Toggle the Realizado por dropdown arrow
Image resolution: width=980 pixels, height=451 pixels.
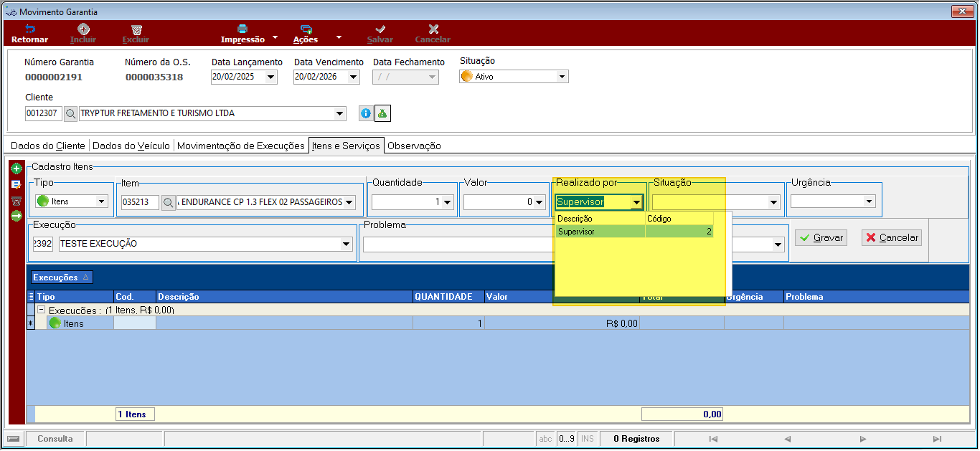(636, 202)
